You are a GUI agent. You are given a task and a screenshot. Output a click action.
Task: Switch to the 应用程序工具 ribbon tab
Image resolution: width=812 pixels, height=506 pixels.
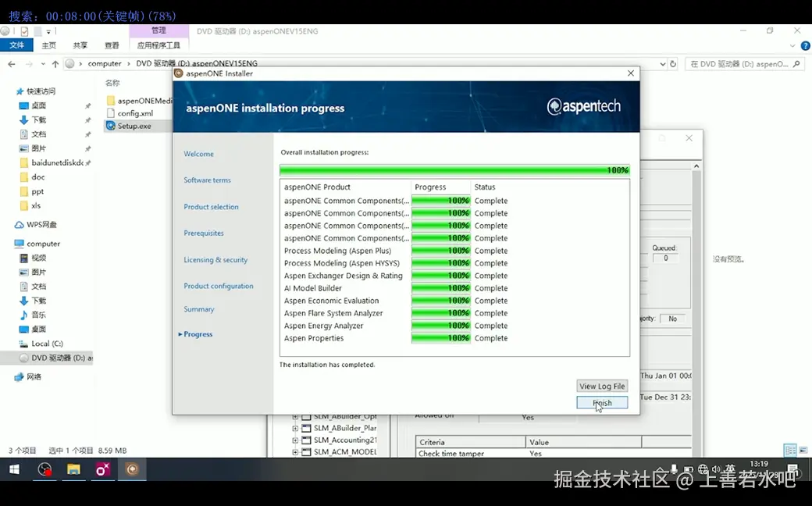click(x=158, y=45)
